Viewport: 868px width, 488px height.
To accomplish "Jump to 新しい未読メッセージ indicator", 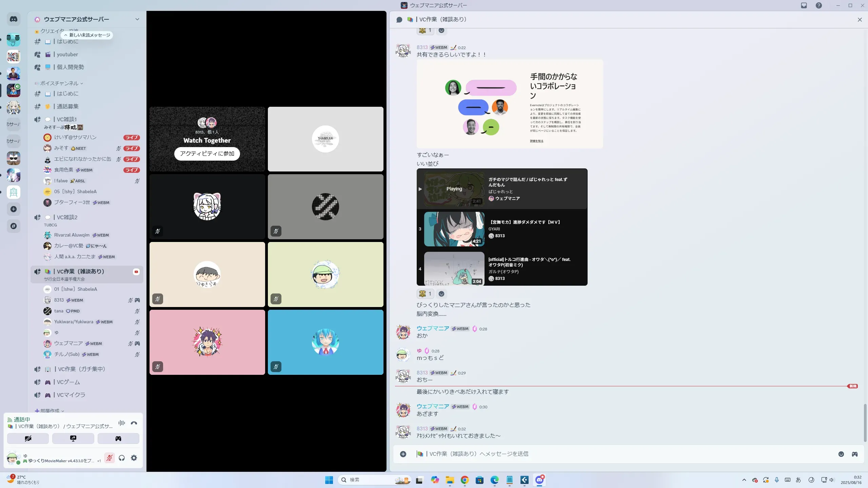I will pos(87,35).
